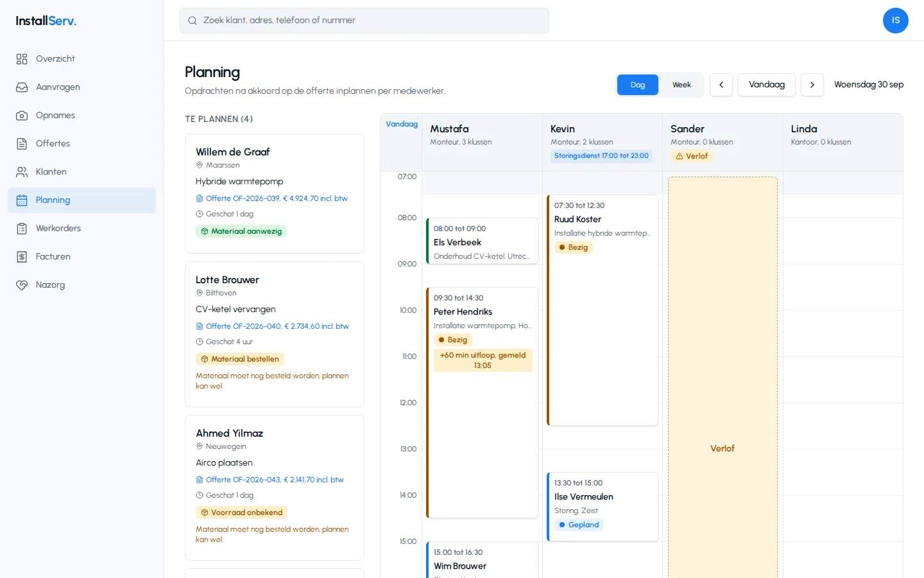This screenshot has height=578, width=924.
Task: Click document icon beside Offerte OF-2026-039
Action: click(x=200, y=198)
